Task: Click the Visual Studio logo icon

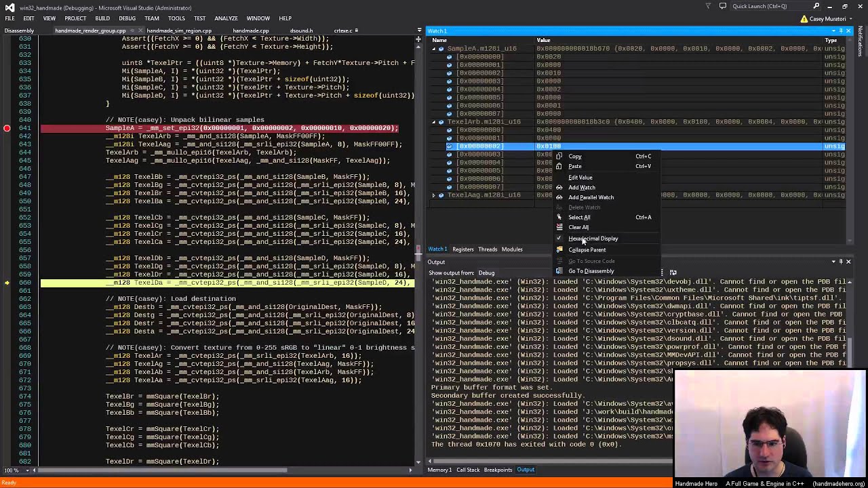Action: pyautogui.click(x=9, y=7)
